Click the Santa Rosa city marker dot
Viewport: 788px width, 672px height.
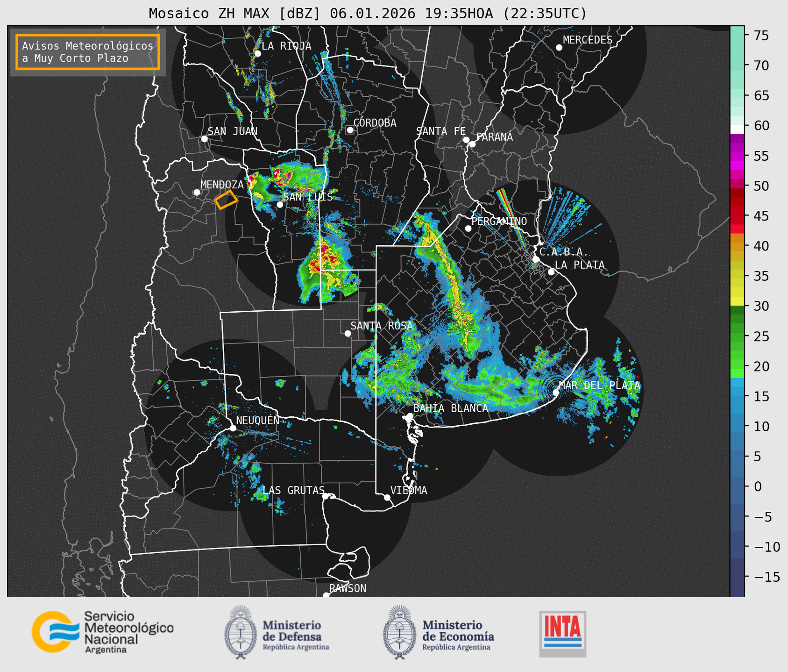click(348, 333)
